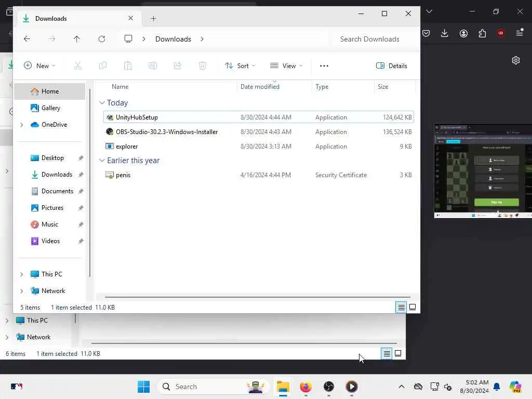Click the Share icon in toolbar
Screen dimensions: 532x399
point(178,66)
